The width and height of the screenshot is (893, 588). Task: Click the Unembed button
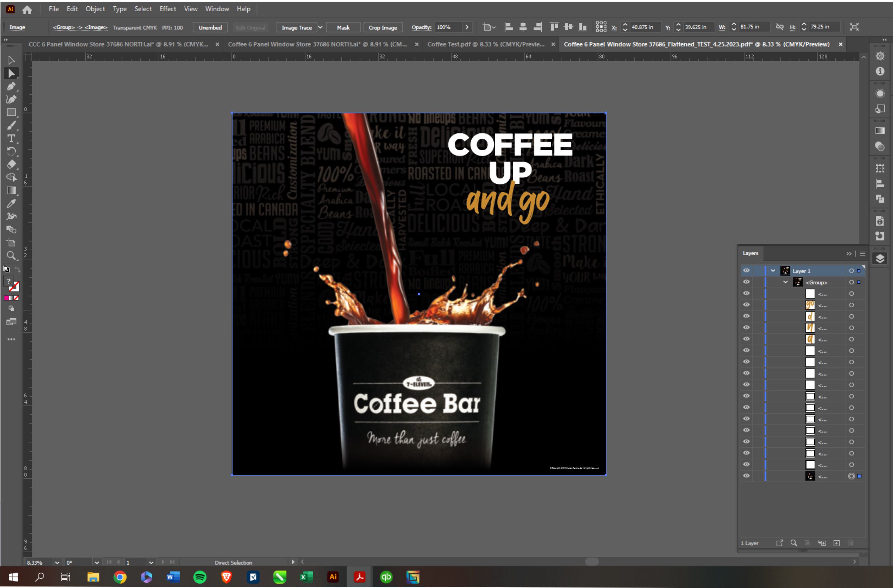(x=210, y=27)
